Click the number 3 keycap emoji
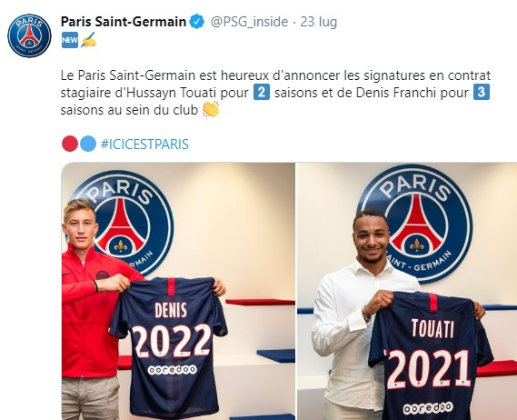The width and height of the screenshot is (517, 420). click(482, 93)
